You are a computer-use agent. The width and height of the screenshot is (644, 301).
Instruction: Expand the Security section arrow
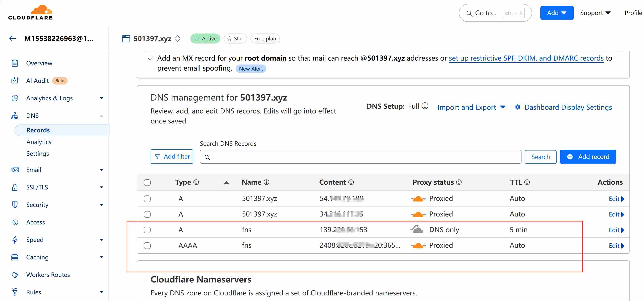(102, 205)
